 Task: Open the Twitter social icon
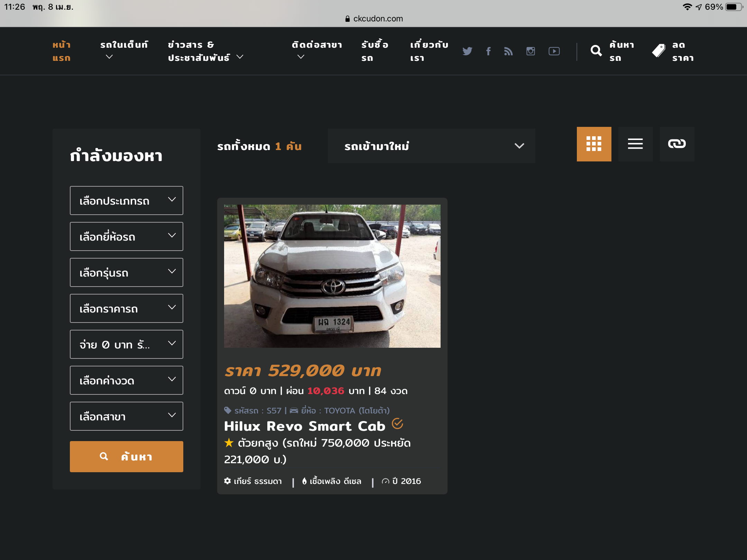(x=467, y=51)
